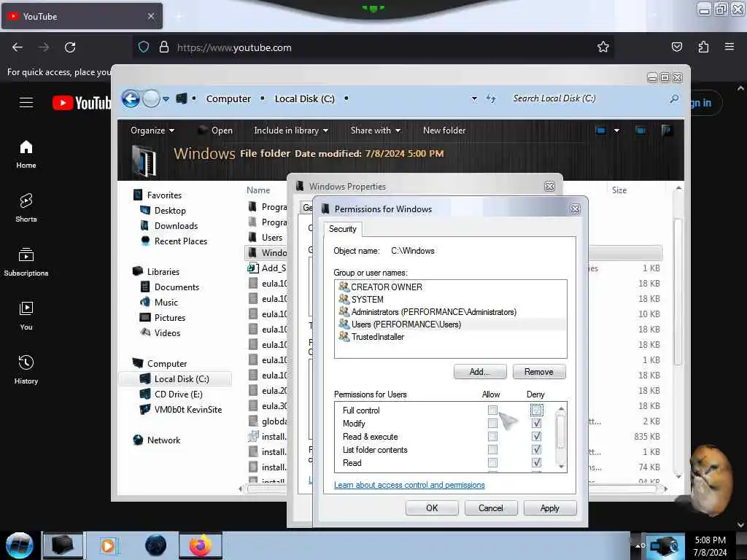The image size is (747, 560).
Task: Click the globe browser taskbar icon
Action: (155, 545)
